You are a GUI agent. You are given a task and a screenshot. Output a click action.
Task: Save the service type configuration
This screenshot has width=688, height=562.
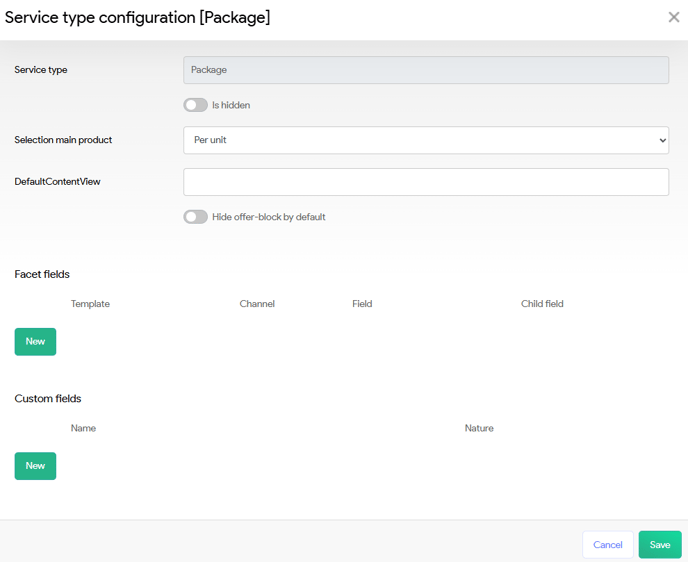point(659,545)
